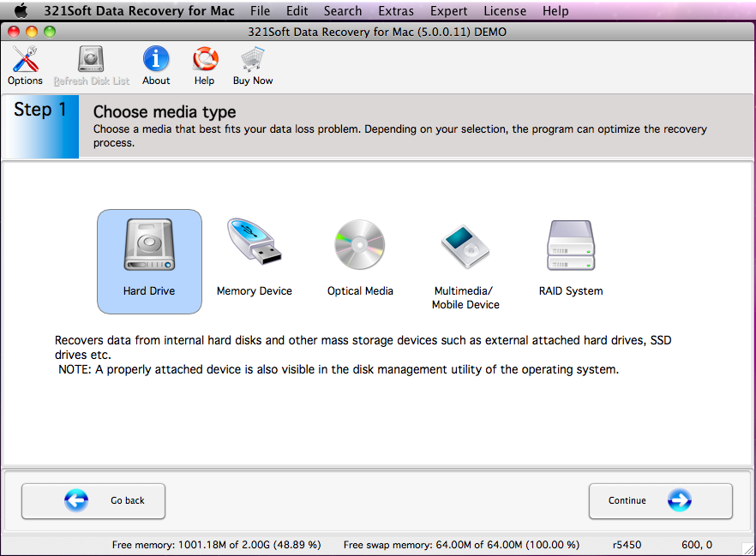Click the 600, 0 status value
The width and height of the screenshot is (756, 556).
tap(697, 545)
